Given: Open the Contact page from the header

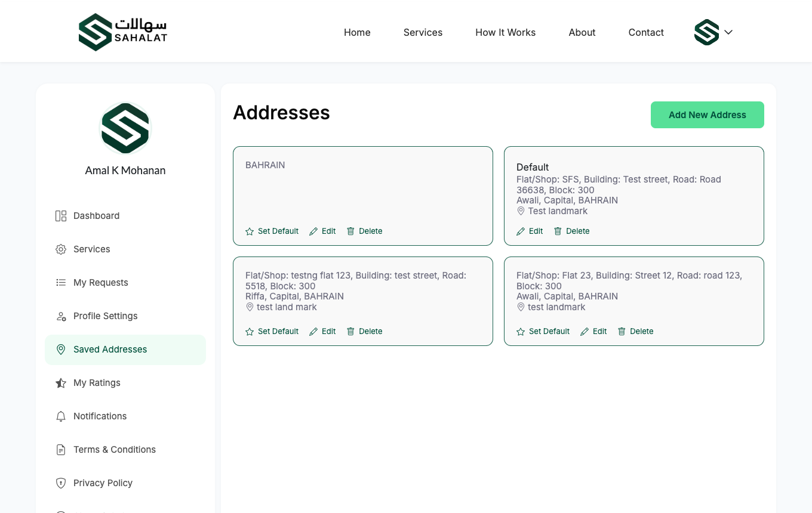Looking at the screenshot, I should click(x=646, y=32).
